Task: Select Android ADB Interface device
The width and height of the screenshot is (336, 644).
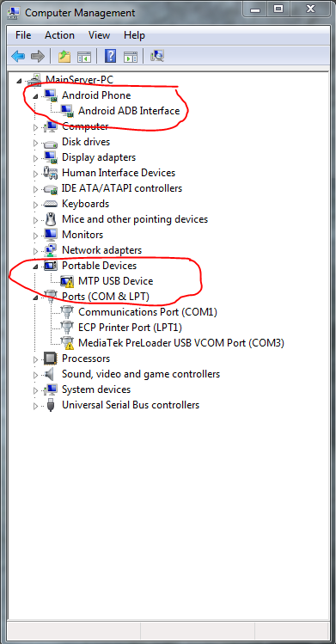Action: point(129,111)
